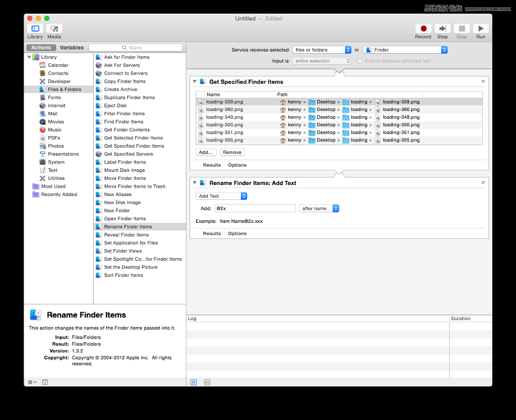516x420 pixels.
Task: Open the 'after name' position dropdown
Action: (x=319, y=209)
